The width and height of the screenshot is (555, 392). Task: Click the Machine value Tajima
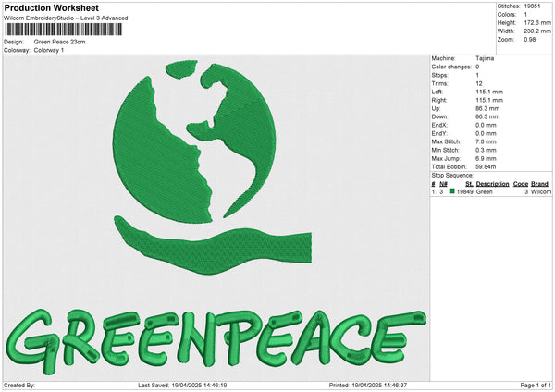(485, 59)
